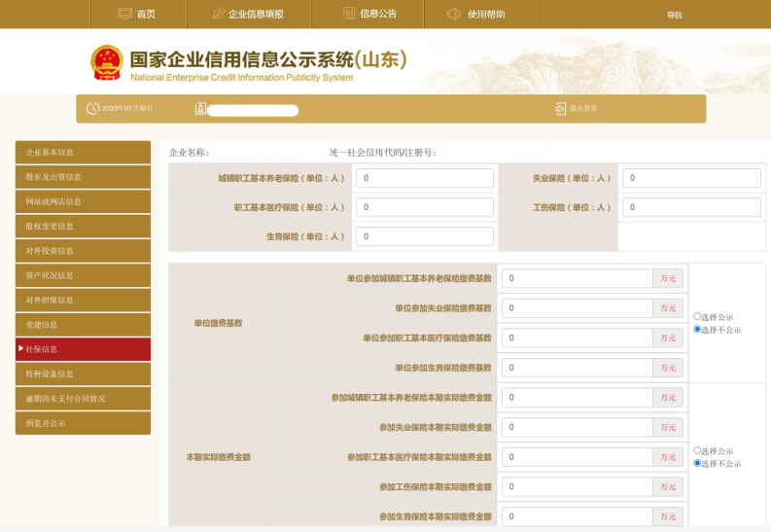The image size is (771, 532).
Task: Click the 退出登录 link
Action: 583,108
